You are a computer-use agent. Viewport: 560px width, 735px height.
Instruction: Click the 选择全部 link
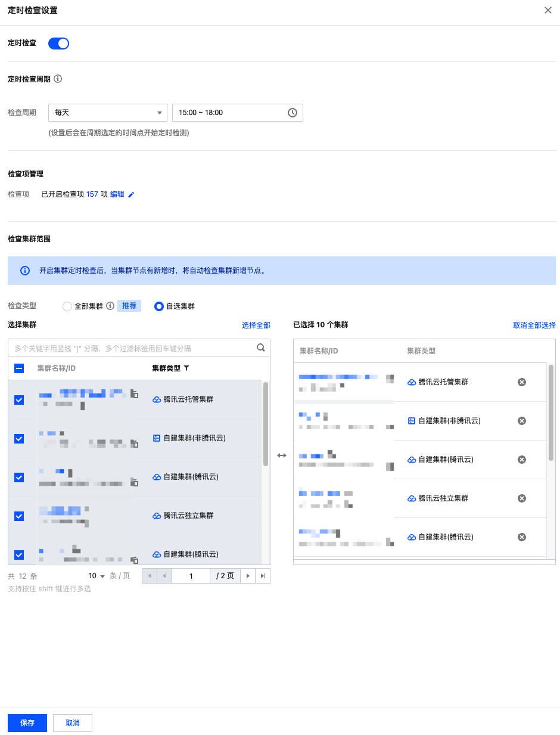coord(256,325)
